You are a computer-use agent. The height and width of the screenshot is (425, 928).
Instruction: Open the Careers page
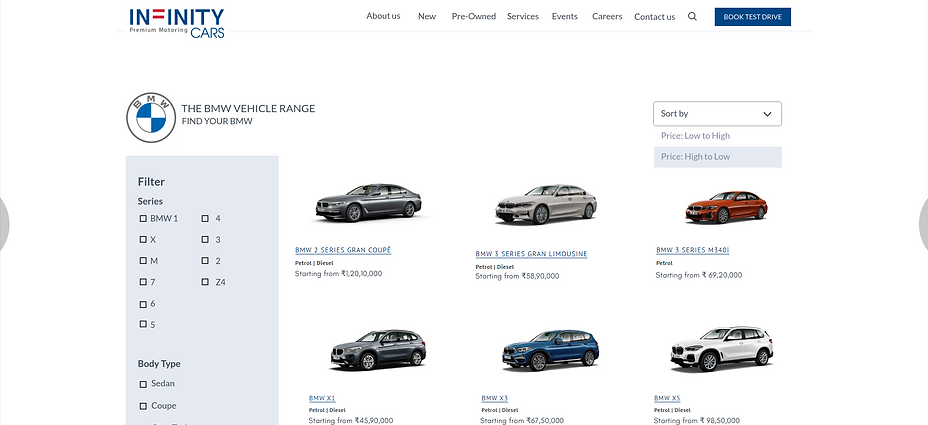click(607, 17)
